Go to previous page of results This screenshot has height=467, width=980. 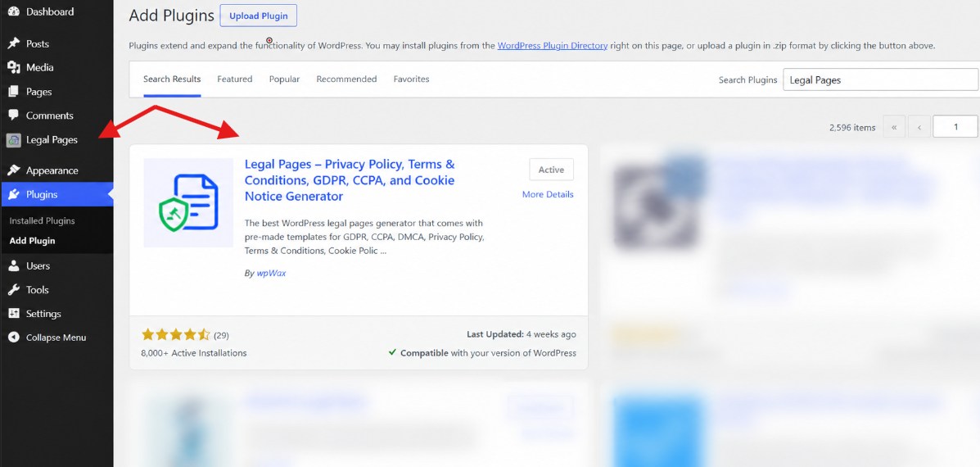(919, 127)
